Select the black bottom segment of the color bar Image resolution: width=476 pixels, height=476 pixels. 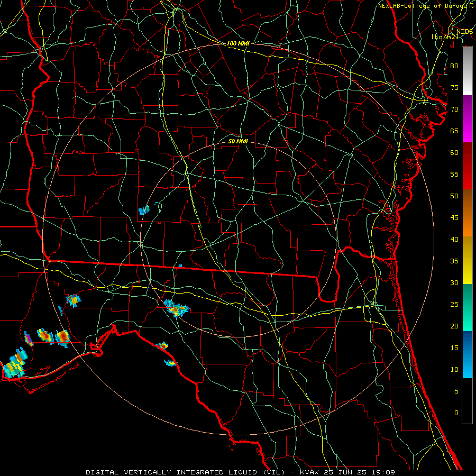point(467,401)
